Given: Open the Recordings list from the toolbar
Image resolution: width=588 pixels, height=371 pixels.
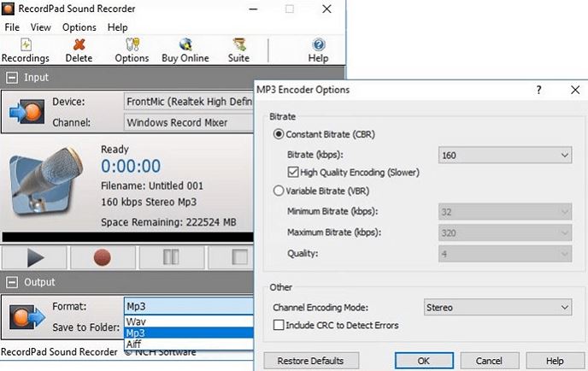Looking at the screenshot, I should click(26, 50).
